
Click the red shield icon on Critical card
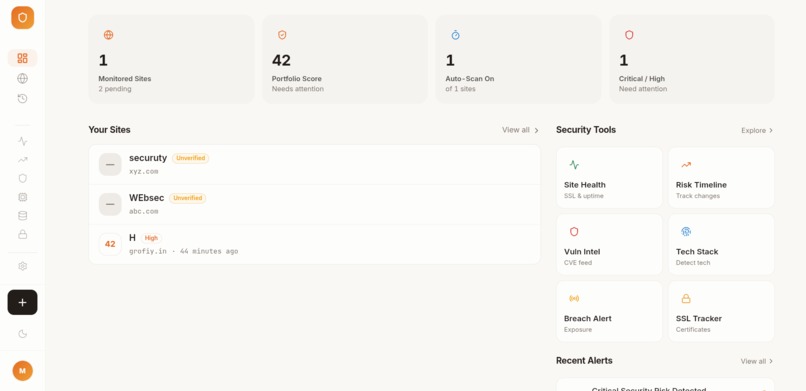[629, 35]
